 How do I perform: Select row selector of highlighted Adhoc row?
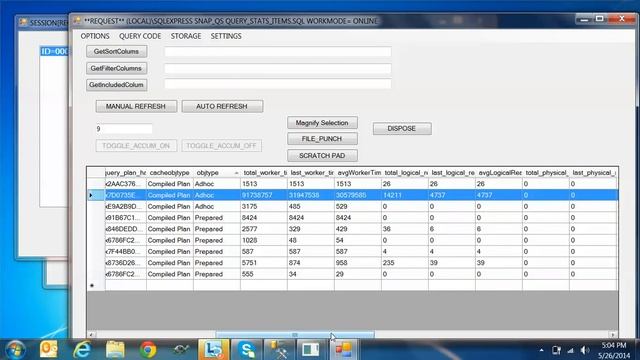point(96,195)
